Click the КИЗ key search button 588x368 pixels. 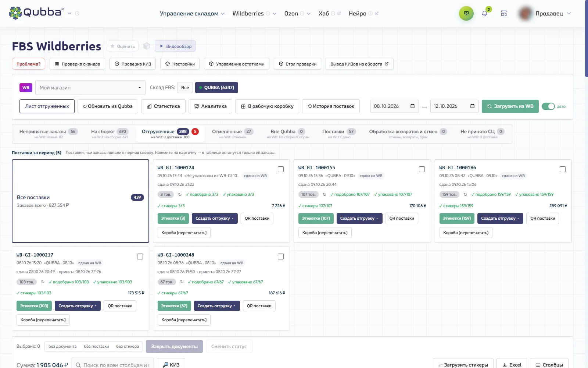click(x=171, y=364)
